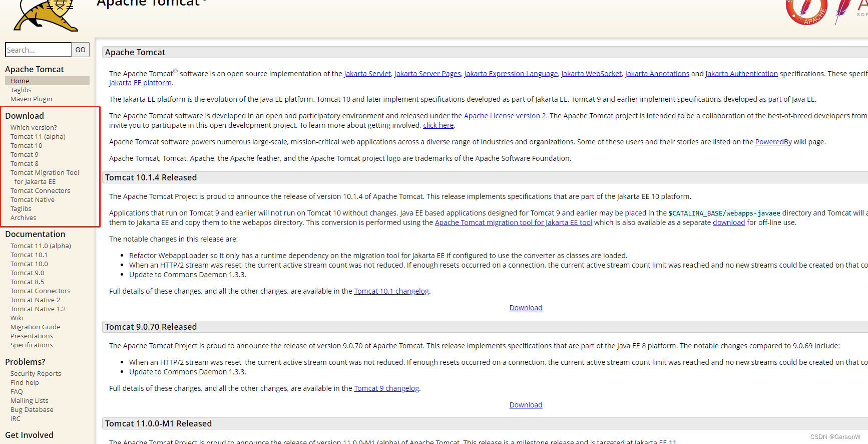The image size is (868, 444).
Task: Click the 'Tomcat 9.0.70 Released' heading
Action: pyautogui.click(x=151, y=327)
